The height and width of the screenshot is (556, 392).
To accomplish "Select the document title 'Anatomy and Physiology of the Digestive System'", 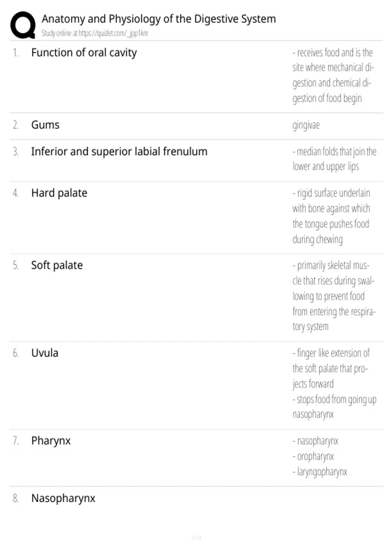I will tap(159, 19).
